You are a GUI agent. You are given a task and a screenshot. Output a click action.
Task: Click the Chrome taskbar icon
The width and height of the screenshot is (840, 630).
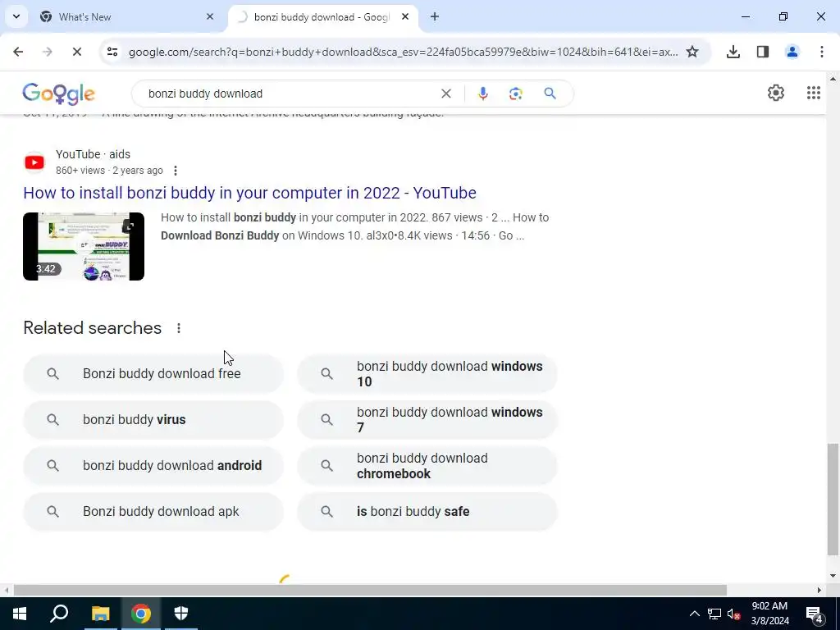pos(141,614)
